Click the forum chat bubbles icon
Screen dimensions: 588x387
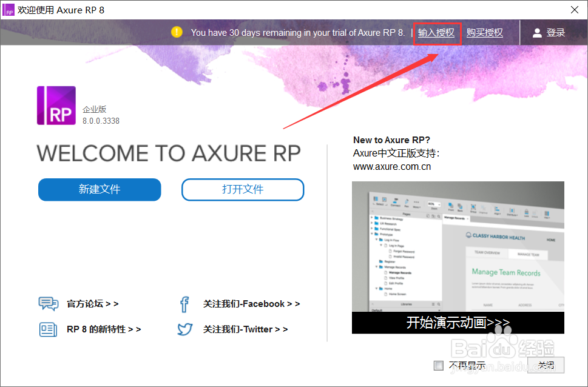coord(49,303)
